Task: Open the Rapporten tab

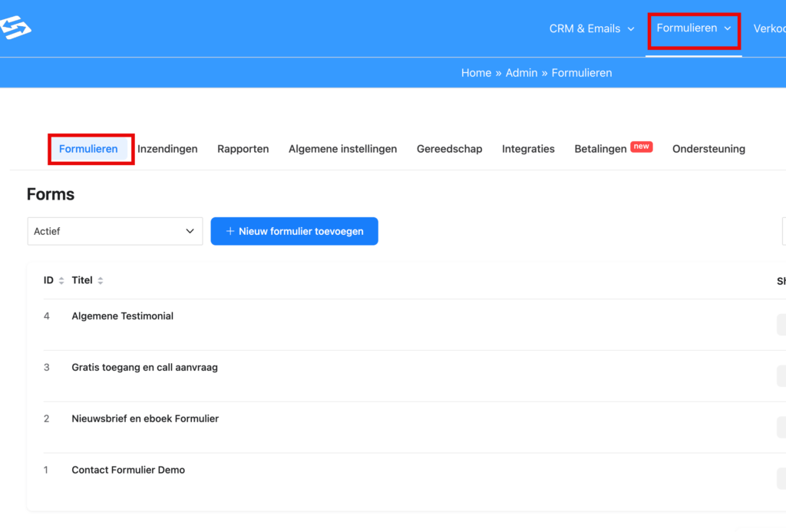Action: click(243, 149)
